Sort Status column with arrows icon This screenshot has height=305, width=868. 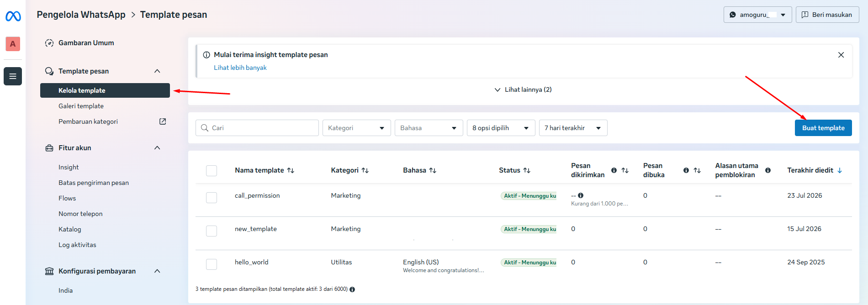[x=527, y=170]
